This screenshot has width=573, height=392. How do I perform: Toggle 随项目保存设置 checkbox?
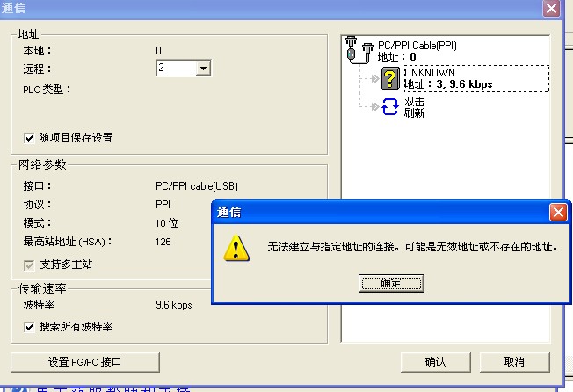click(x=29, y=139)
